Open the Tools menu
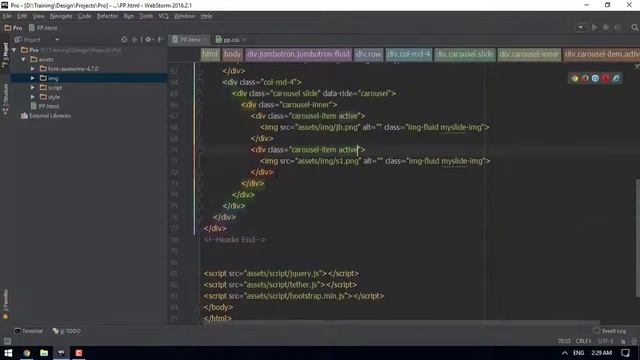 point(146,16)
